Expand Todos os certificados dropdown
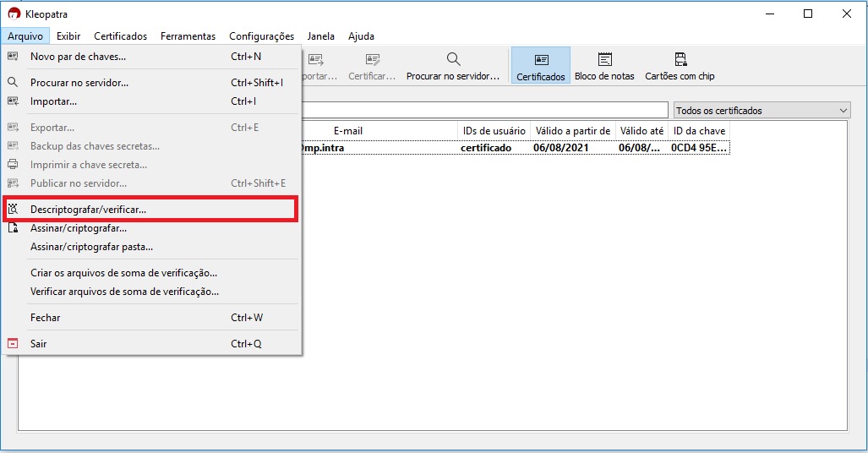This screenshot has height=453, width=868. coord(762,111)
